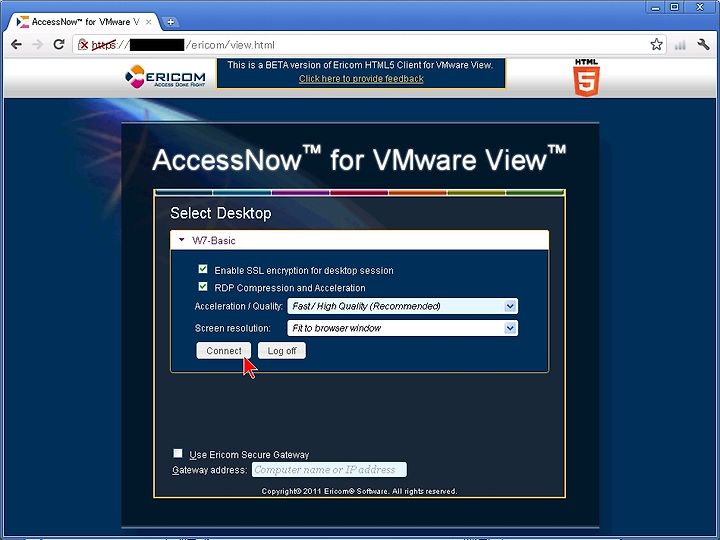
Task: Enable Use Ericom Secure Gateway checkbox
Action: click(178, 453)
